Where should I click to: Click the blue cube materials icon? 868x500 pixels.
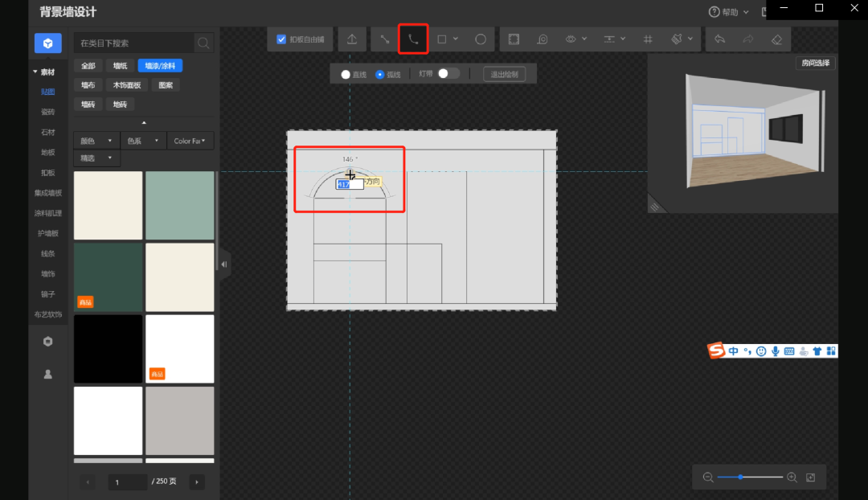[48, 43]
